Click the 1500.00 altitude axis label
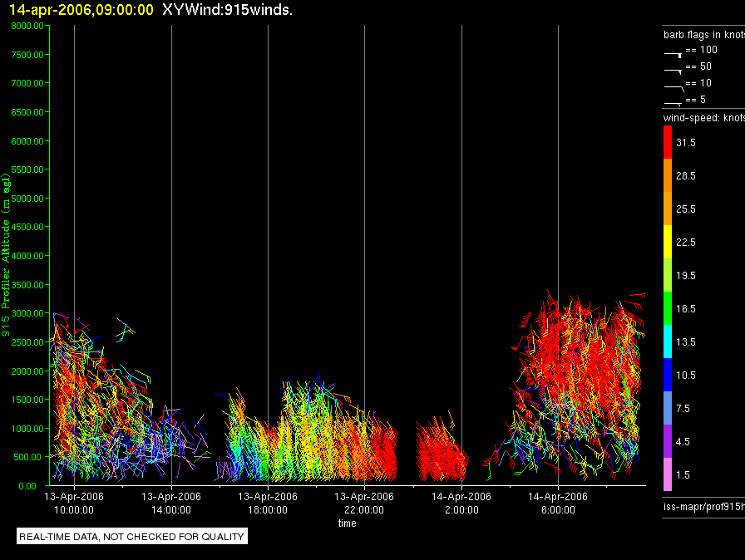The image size is (745, 560). point(27,400)
